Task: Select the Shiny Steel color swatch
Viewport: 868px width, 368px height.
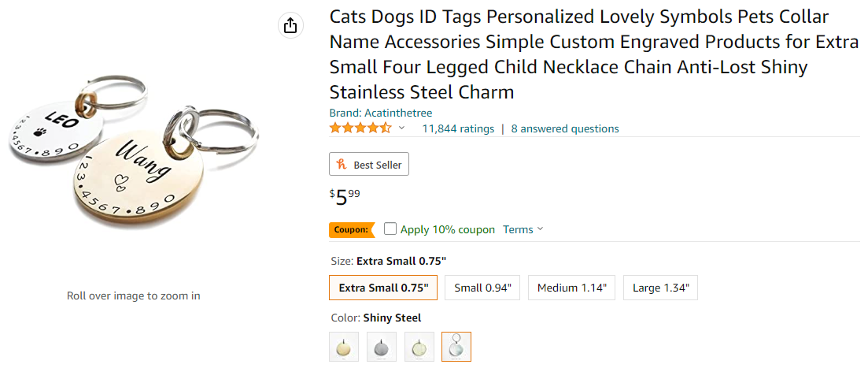Action: click(x=456, y=347)
